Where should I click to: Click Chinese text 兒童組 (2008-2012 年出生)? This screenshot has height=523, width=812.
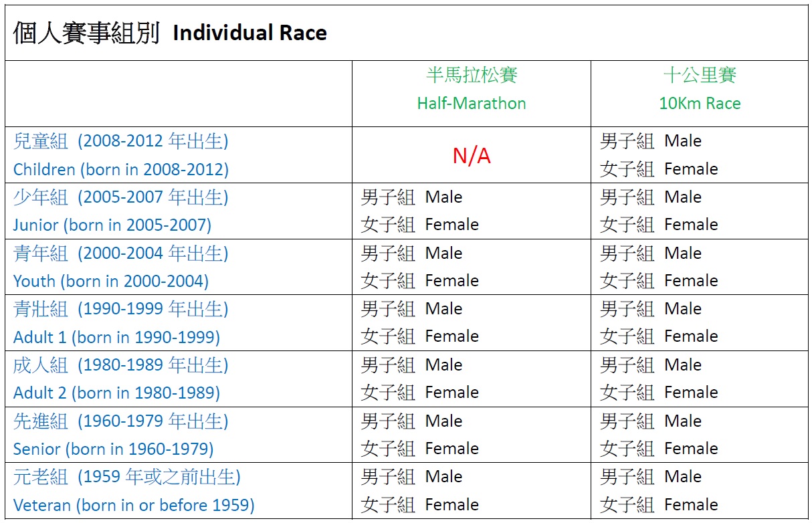coord(121,141)
